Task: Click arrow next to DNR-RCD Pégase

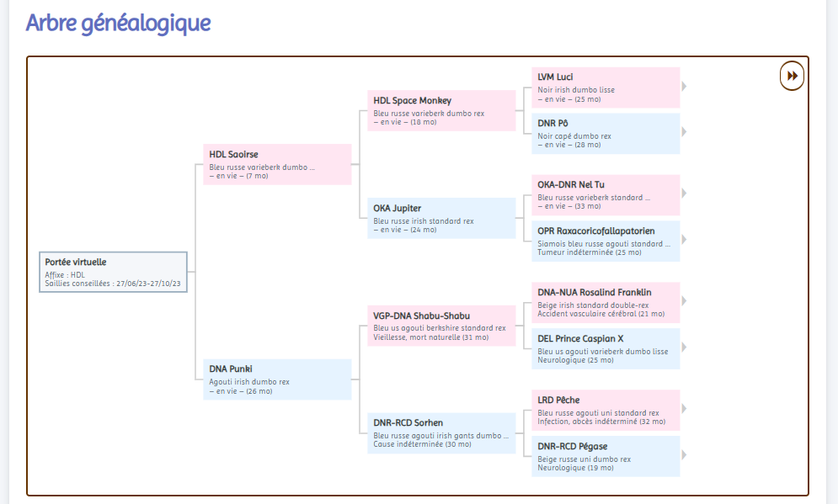Action: coord(684,455)
